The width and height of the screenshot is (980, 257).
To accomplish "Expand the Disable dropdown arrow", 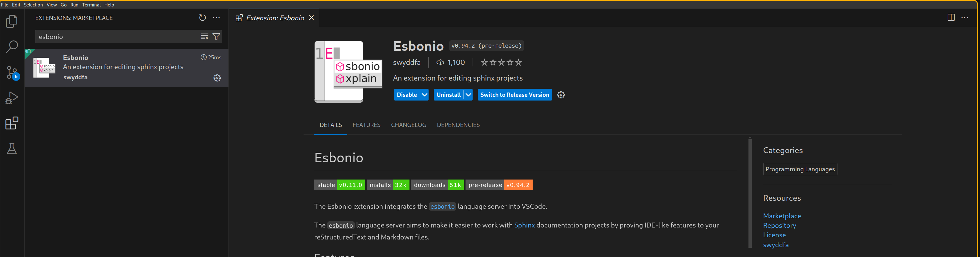I will 424,95.
